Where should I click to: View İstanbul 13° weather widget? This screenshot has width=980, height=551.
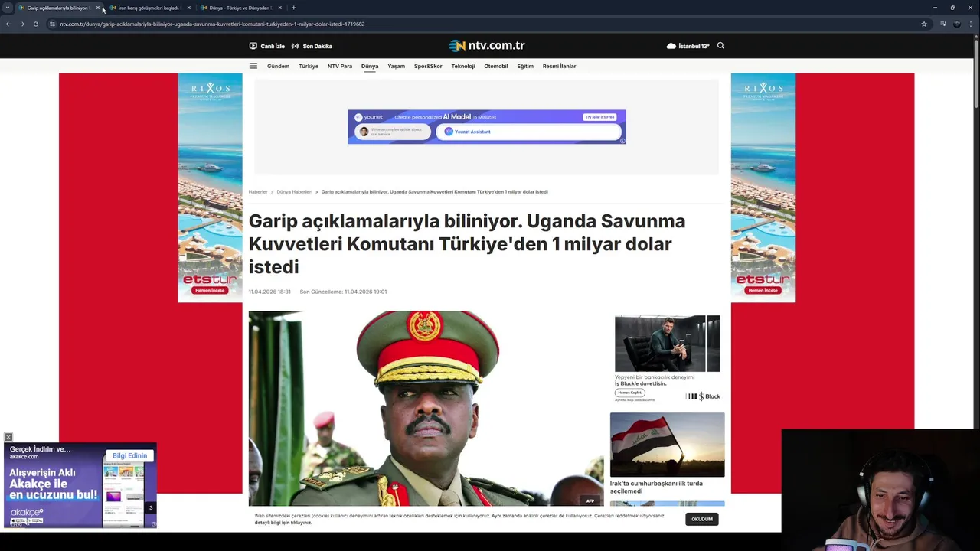[x=688, y=46]
